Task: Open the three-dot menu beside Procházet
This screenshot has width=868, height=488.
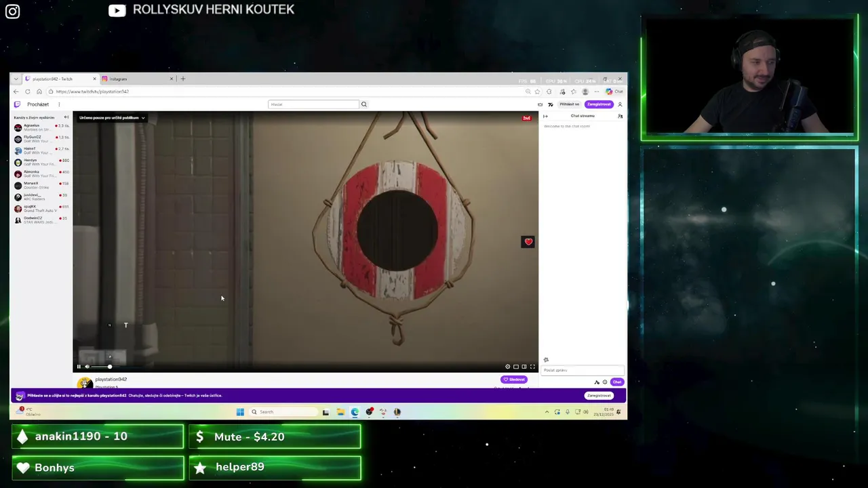Action: click(59, 104)
